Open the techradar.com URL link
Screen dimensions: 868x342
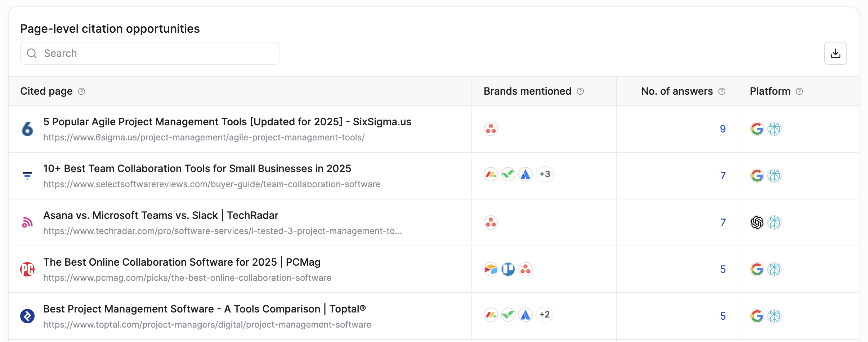[223, 231]
